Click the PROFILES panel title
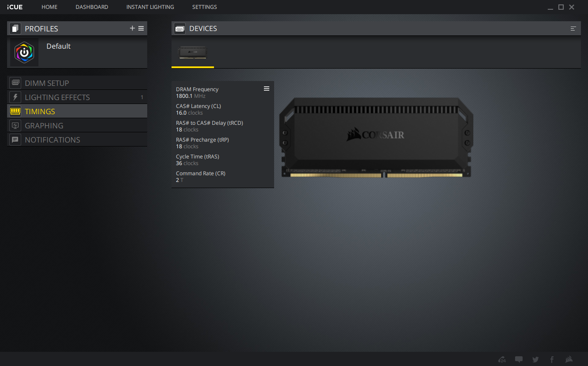The height and width of the screenshot is (366, 588). [42, 29]
